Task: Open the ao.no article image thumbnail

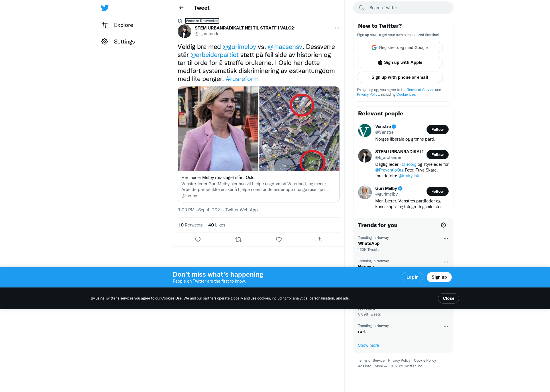Action: (259, 129)
